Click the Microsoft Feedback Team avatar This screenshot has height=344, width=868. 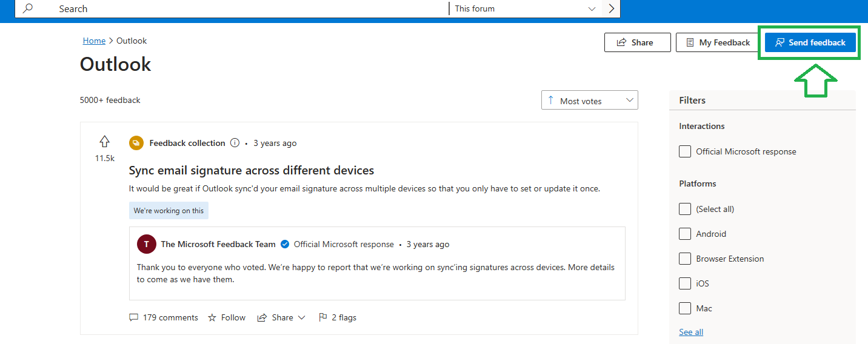click(146, 245)
